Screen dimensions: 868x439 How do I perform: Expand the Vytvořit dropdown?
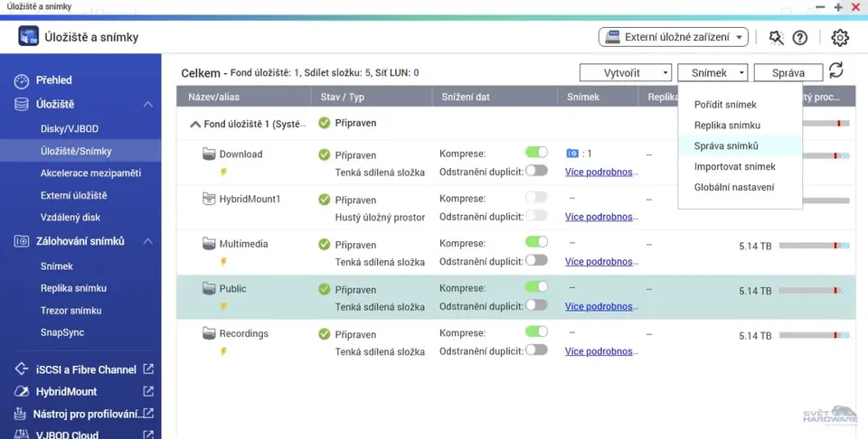625,72
